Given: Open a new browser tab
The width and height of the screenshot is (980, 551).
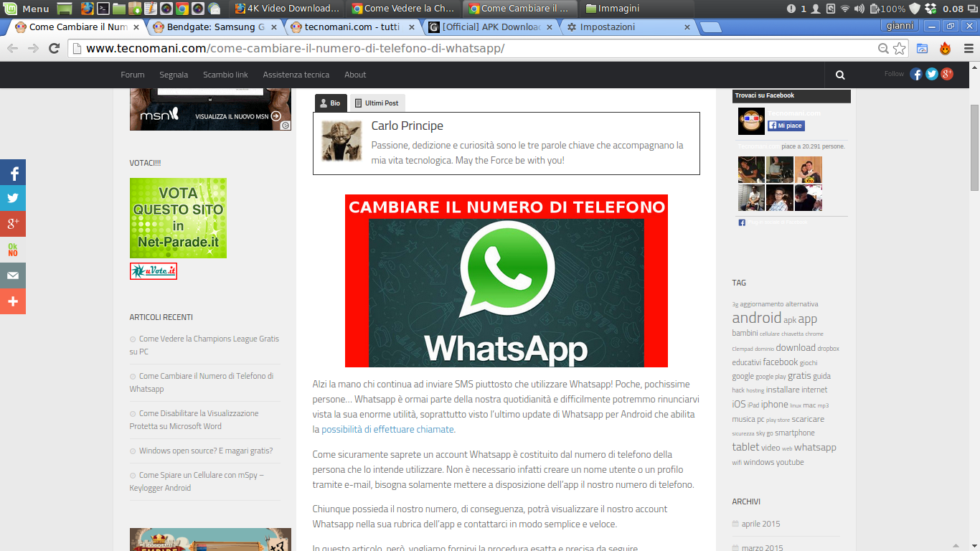Looking at the screenshot, I should point(710,27).
